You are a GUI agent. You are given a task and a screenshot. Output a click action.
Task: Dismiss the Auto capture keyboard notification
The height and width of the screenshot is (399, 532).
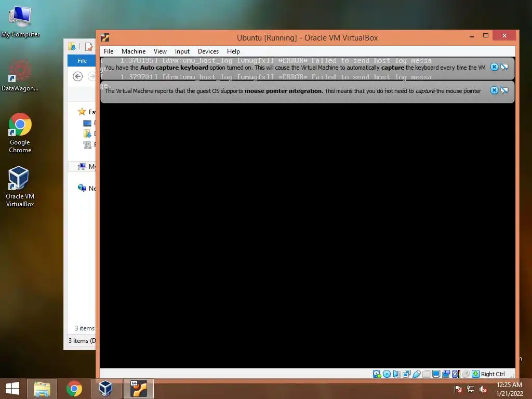(494, 67)
